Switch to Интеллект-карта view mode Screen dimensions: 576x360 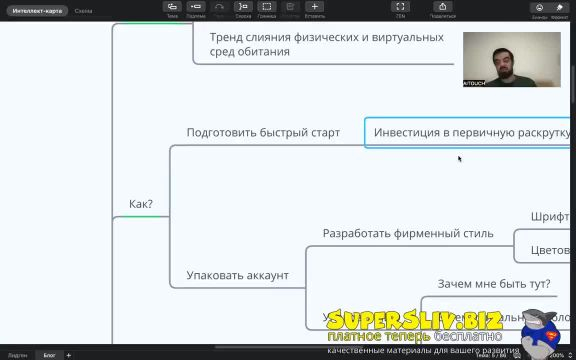point(37,11)
